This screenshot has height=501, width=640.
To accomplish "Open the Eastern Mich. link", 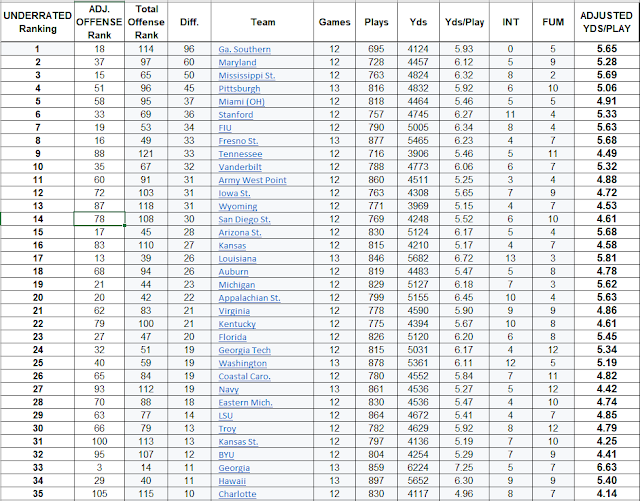I will (x=245, y=402).
